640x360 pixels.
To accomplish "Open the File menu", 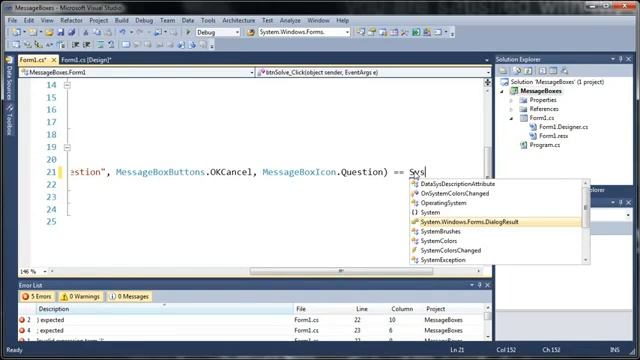I will [x=12, y=20].
